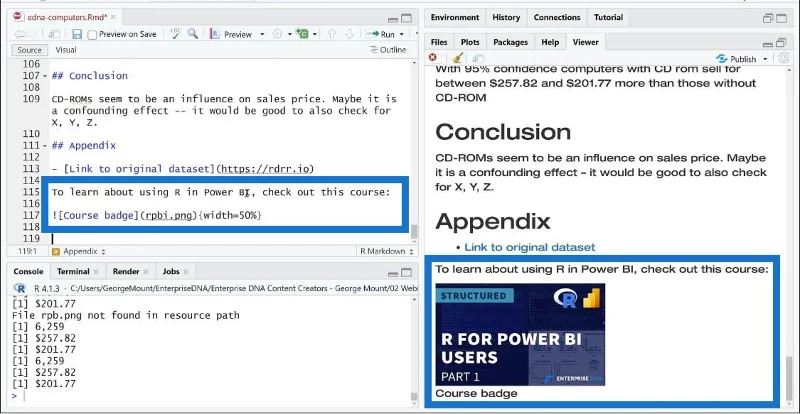Click the Appendix section icon in status bar

(x=56, y=251)
